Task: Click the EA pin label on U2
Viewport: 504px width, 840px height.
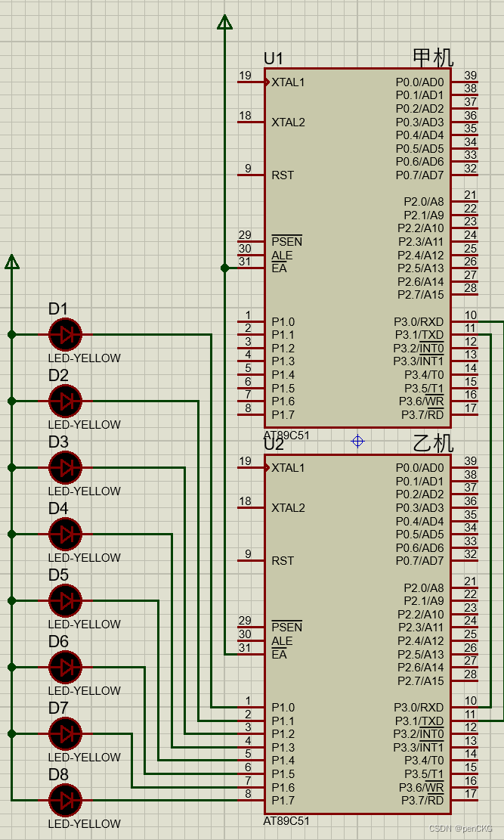Action: pyautogui.click(x=279, y=654)
